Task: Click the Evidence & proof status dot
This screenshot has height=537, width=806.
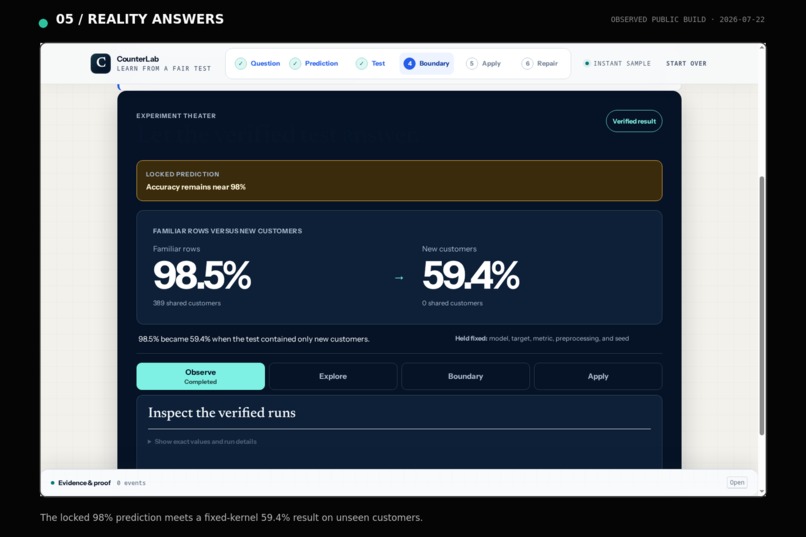Action: (x=52, y=483)
